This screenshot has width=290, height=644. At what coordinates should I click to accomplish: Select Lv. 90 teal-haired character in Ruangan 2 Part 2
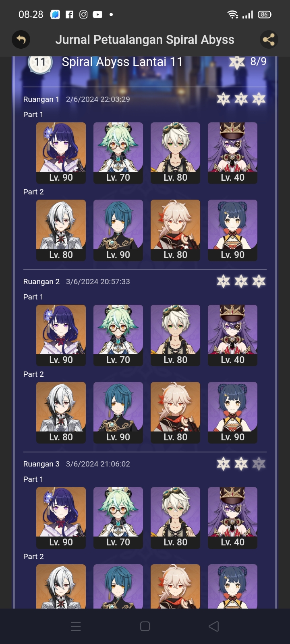[118, 413]
